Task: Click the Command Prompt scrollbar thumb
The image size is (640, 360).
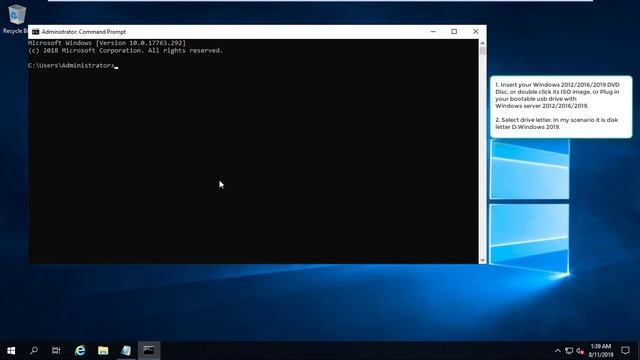Action: 482,51
